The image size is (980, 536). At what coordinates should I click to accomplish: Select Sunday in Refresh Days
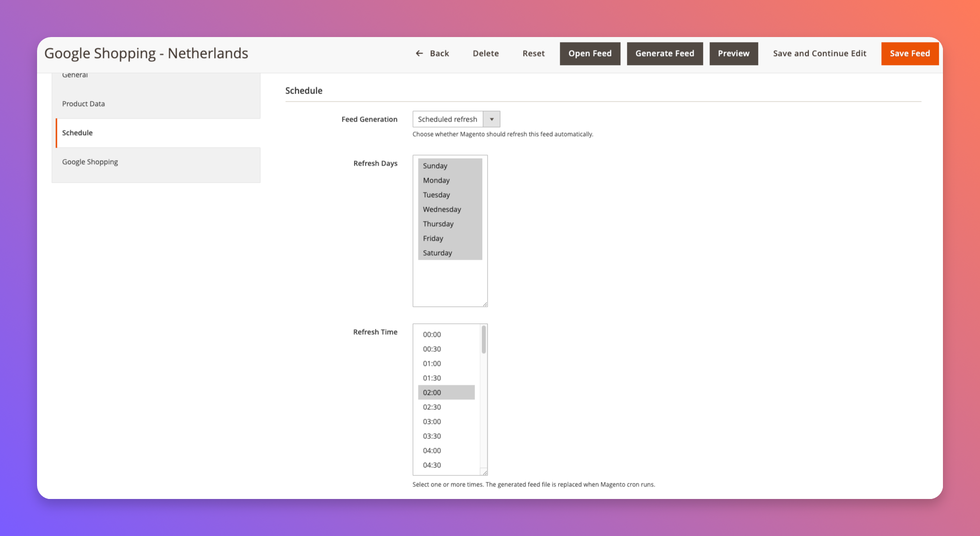pyautogui.click(x=450, y=166)
